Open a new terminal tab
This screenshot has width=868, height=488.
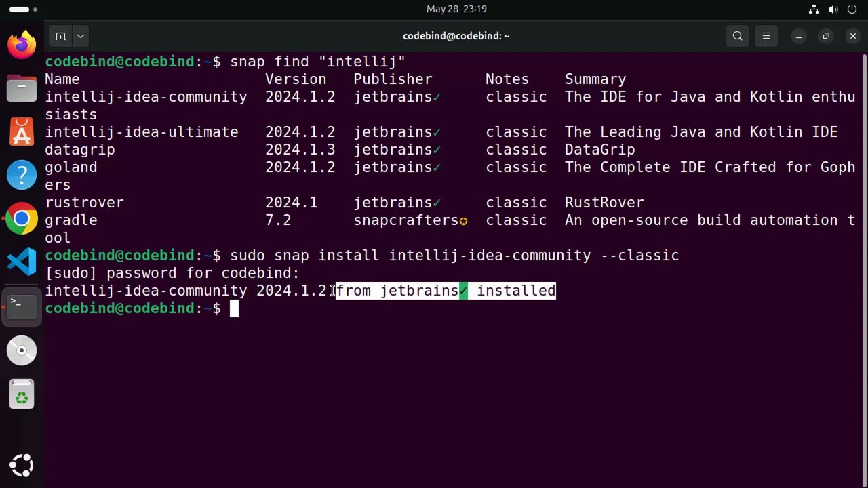pyautogui.click(x=60, y=36)
